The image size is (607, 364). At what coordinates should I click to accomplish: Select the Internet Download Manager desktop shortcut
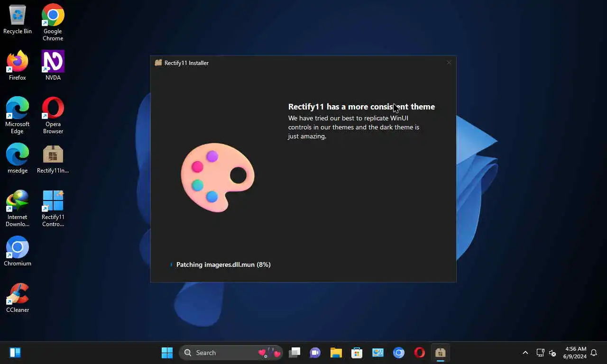18,208
